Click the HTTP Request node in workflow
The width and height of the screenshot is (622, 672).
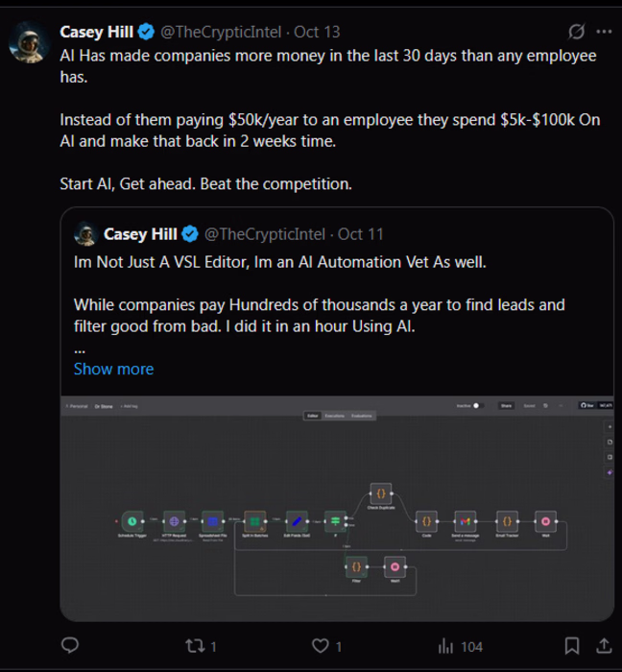coord(174,521)
